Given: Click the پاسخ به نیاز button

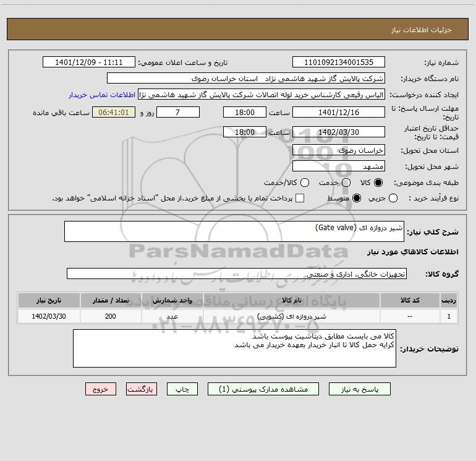Looking at the screenshot, I should [x=360, y=389].
